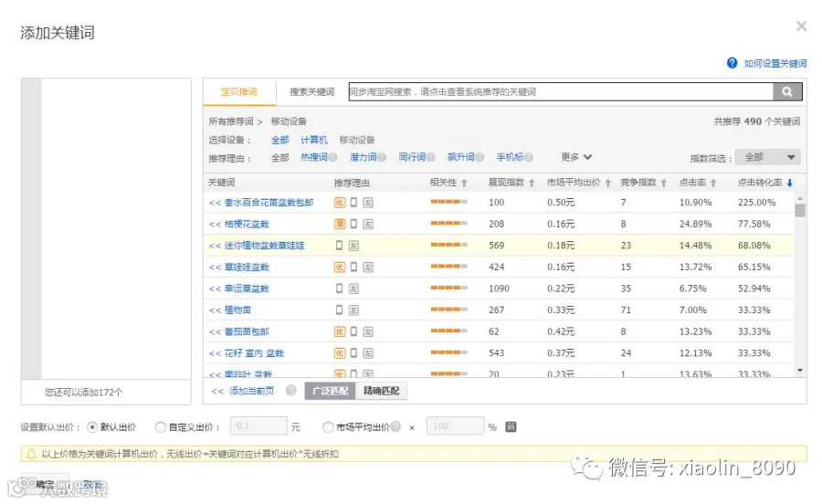This screenshot has width=822, height=504.
Task: Click the search magnifier icon button
Action: [x=787, y=91]
